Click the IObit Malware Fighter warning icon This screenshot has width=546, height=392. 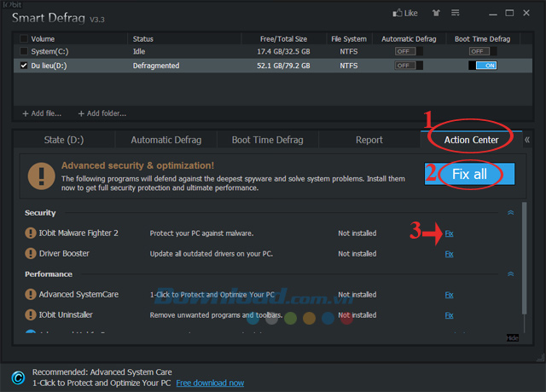pyautogui.click(x=31, y=233)
